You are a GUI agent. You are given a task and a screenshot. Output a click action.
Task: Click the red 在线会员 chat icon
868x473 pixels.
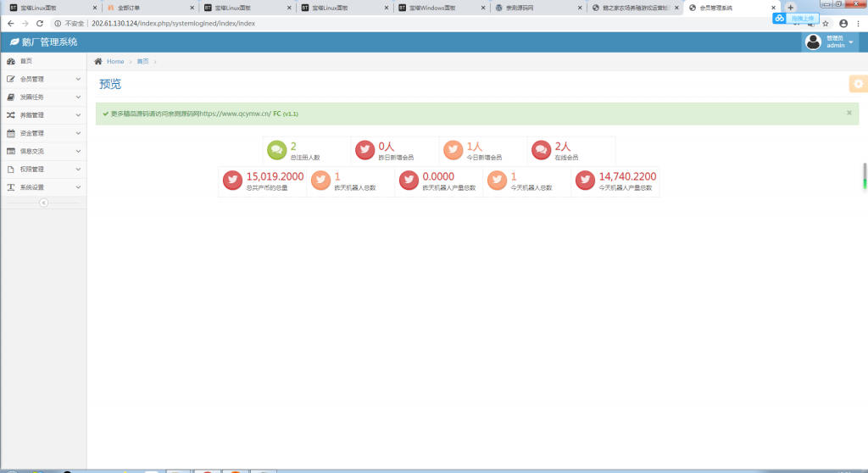pos(541,150)
